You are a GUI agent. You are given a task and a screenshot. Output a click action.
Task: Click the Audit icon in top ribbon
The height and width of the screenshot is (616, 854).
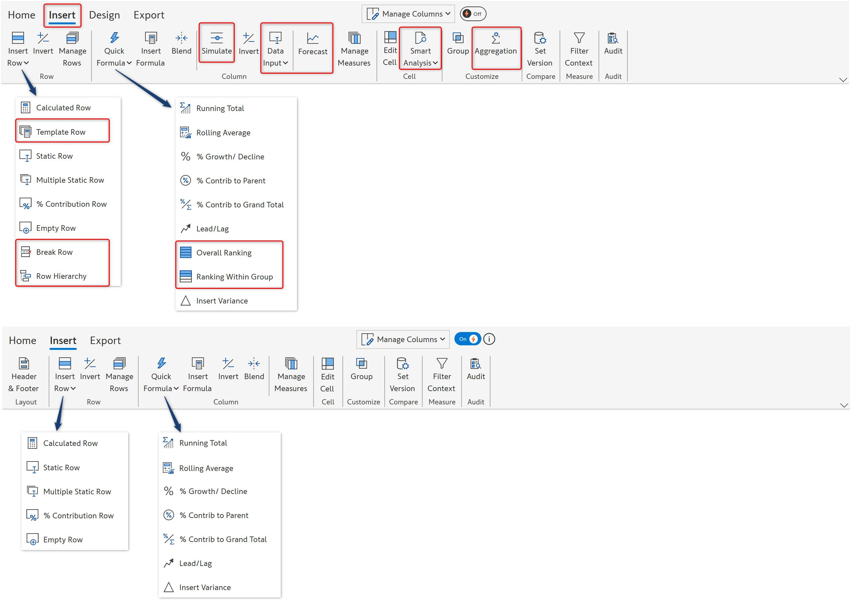click(613, 38)
